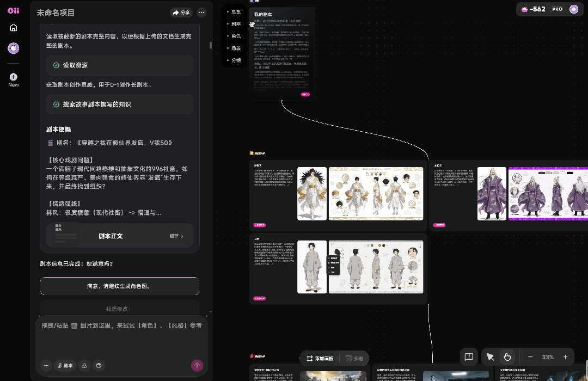Image resolution: width=588 pixels, height=381 pixels.
Task: Open the character face icon in prompt bar
Action: coord(99,366)
